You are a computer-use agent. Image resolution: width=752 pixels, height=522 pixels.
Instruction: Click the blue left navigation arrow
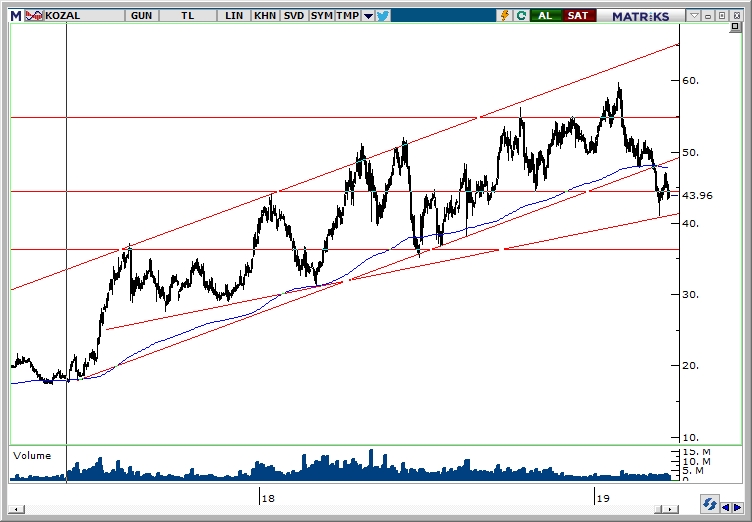point(726,507)
